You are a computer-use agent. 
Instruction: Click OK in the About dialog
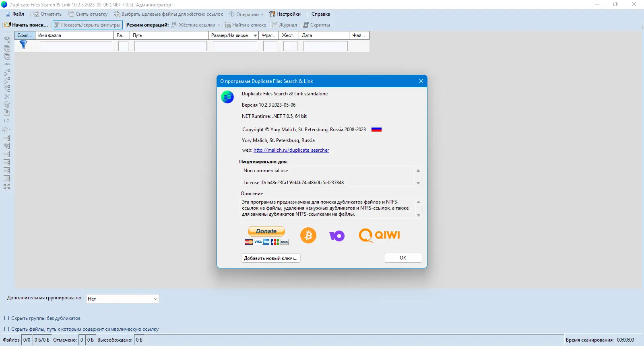point(403,258)
